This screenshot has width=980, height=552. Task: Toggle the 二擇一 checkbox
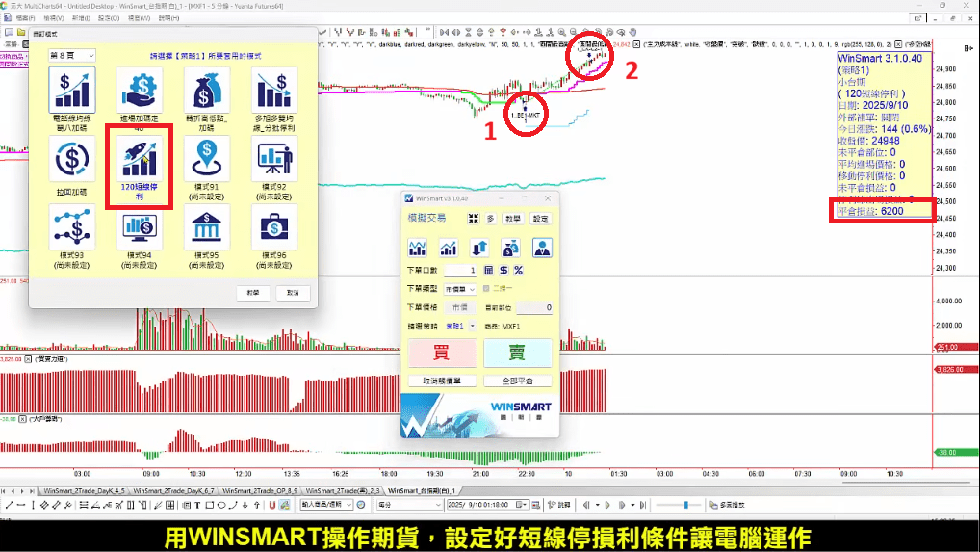pos(487,288)
